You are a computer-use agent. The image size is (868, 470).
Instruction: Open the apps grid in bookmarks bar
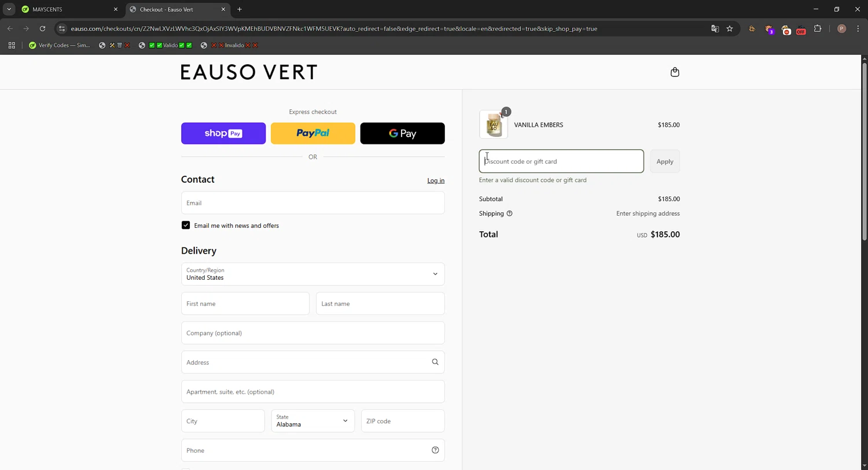click(x=12, y=45)
